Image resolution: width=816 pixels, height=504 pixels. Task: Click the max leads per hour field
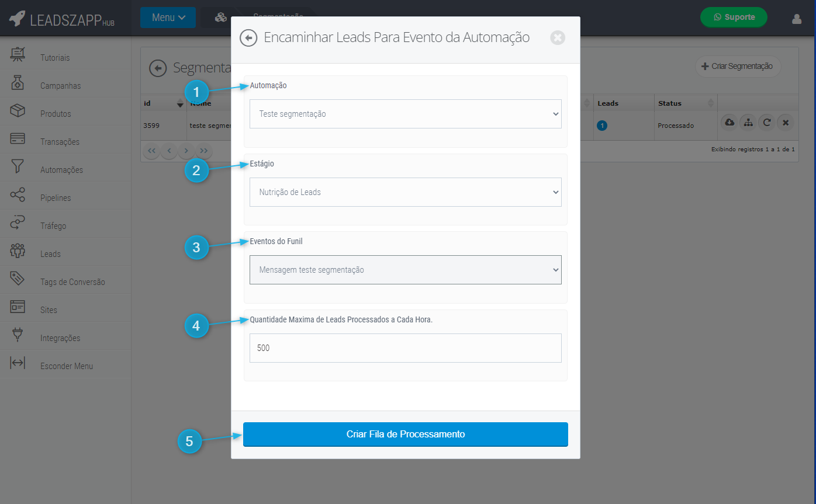[405, 348]
